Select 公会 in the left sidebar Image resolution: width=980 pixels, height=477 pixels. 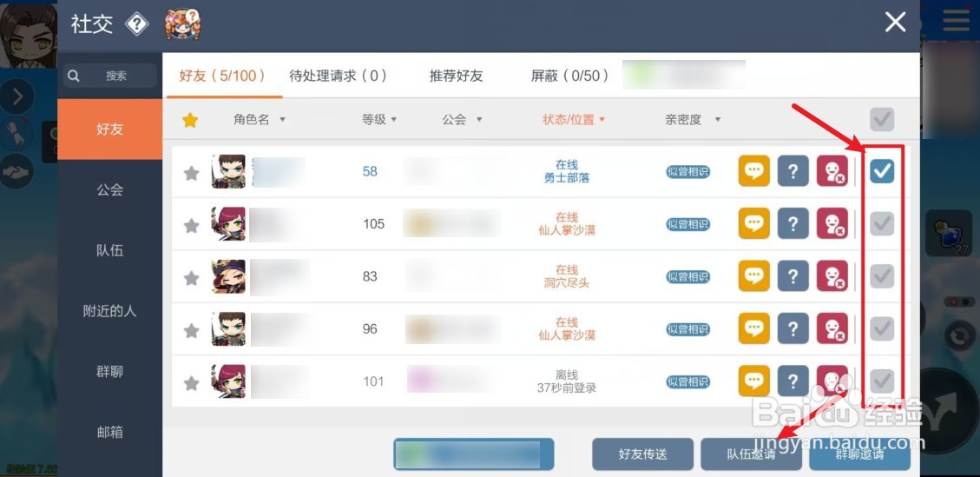pyautogui.click(x=110, y=189)
